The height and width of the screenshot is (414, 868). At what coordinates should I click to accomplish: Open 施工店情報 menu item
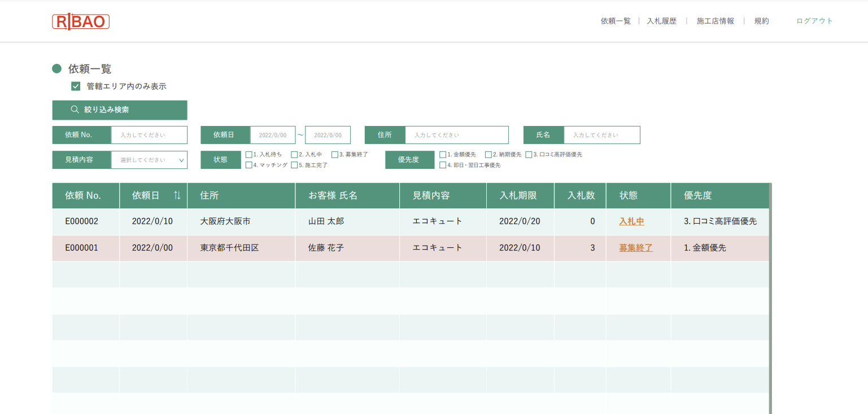pyautogui.click(x=715, y=21)
